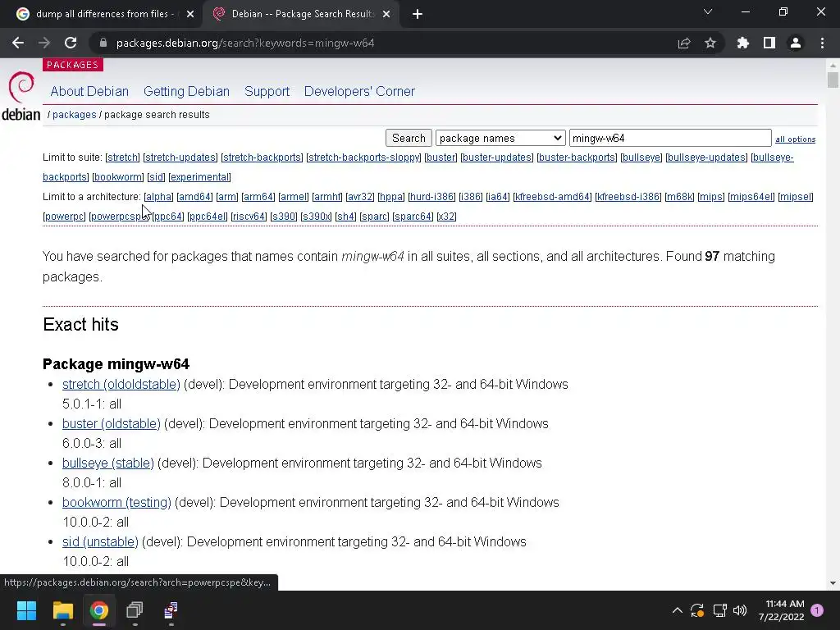Show hidden system tray icons
This screenshot has width=840, height=630.
pos(677,610)
